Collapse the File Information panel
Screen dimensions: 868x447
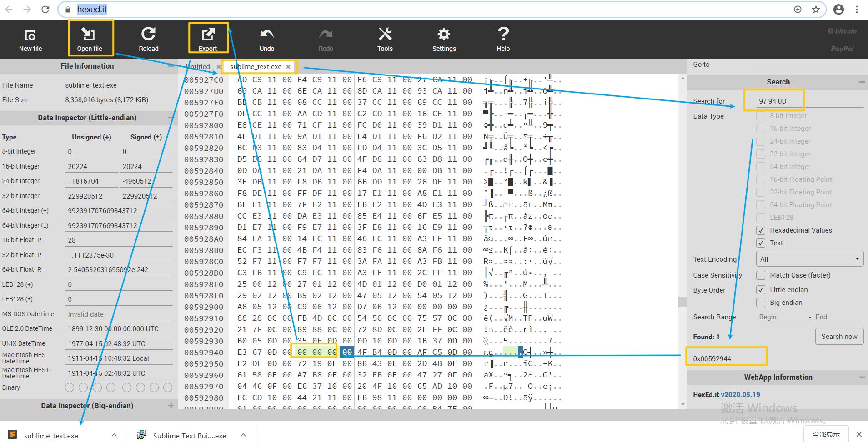point(171,66)
